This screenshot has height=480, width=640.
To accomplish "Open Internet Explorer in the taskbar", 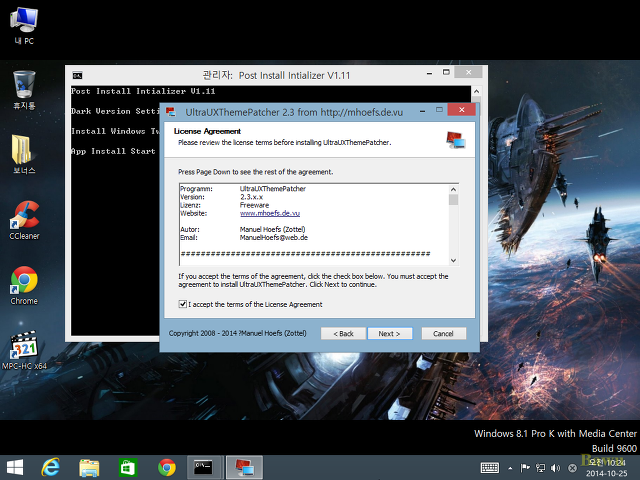I will 51,467.
